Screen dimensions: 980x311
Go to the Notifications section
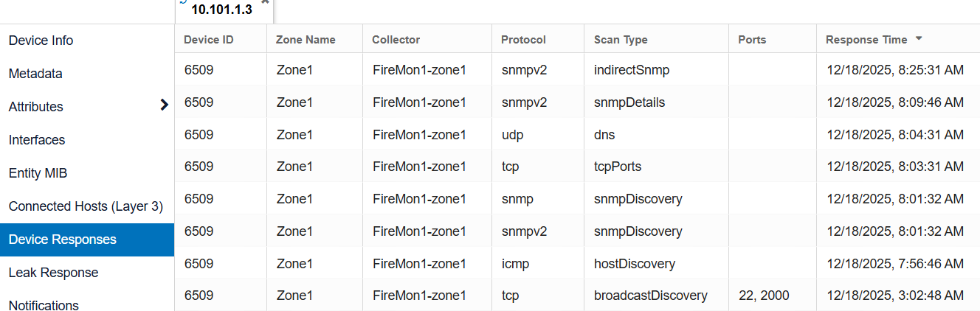44,305
